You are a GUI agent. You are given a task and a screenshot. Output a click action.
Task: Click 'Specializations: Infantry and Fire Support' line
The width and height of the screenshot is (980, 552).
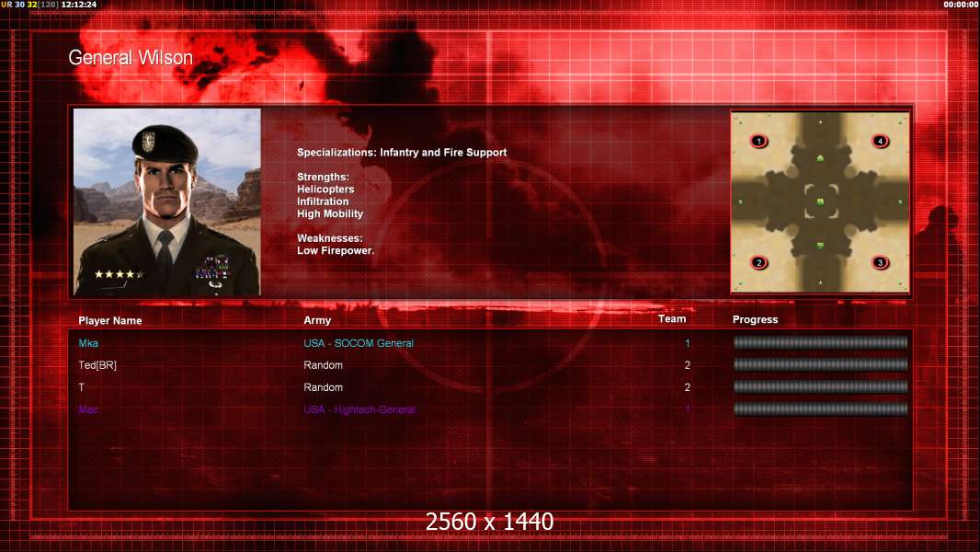pos(402,153)
